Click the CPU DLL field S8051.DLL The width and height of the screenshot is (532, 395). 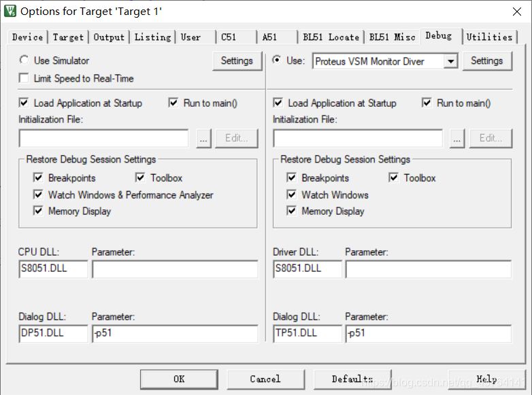[53, 269]
